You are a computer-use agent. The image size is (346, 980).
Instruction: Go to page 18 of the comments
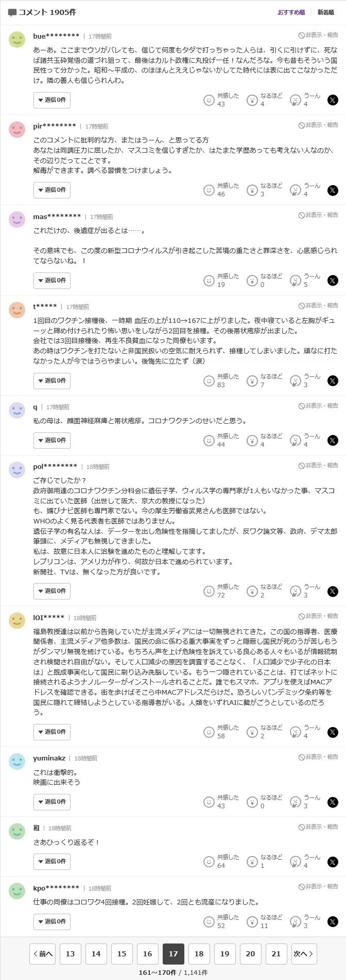tap(199, 954)
